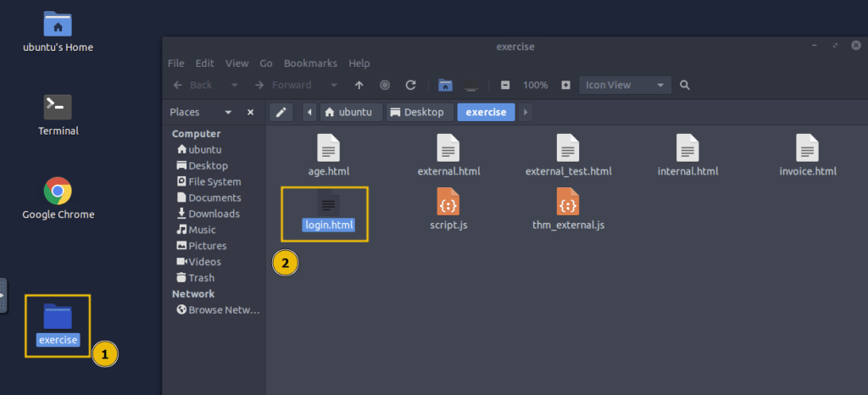Click exercise in the path bar
The width and height of the screenshot is (868, 395).
coord(486,112)
